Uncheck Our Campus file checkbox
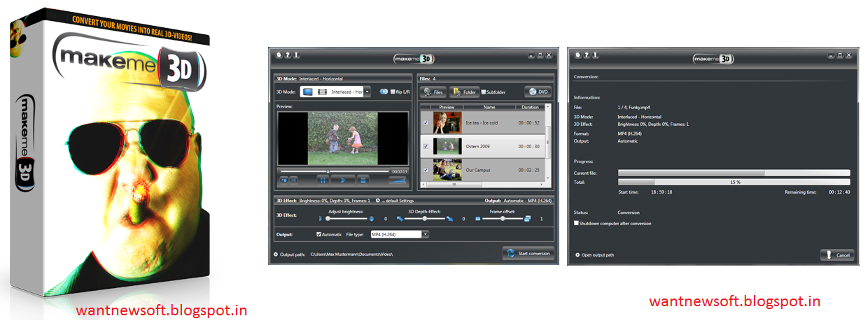This screenshot has height=323, width=868. (425, 170)
